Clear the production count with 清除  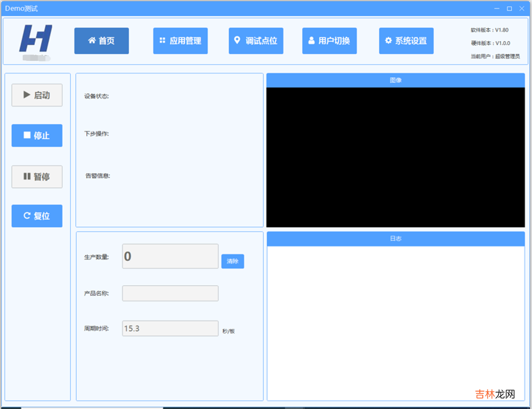click(232, 261)
